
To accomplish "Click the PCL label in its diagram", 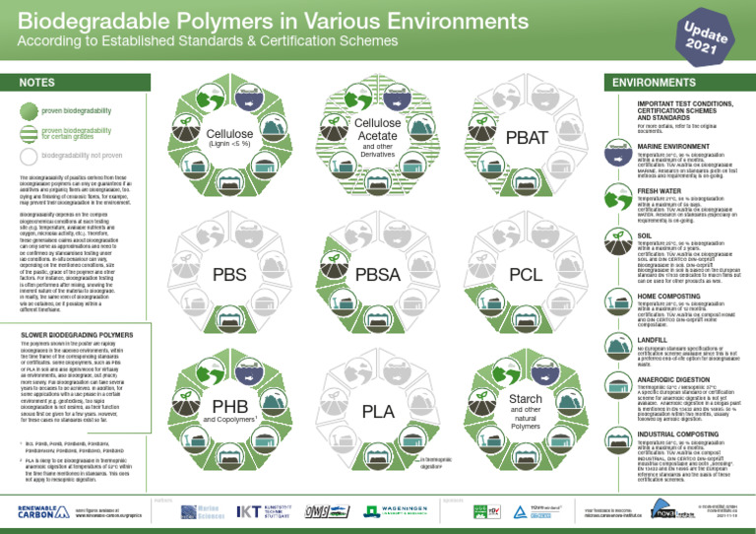I will pyautogui.click(x=526, y=275).
